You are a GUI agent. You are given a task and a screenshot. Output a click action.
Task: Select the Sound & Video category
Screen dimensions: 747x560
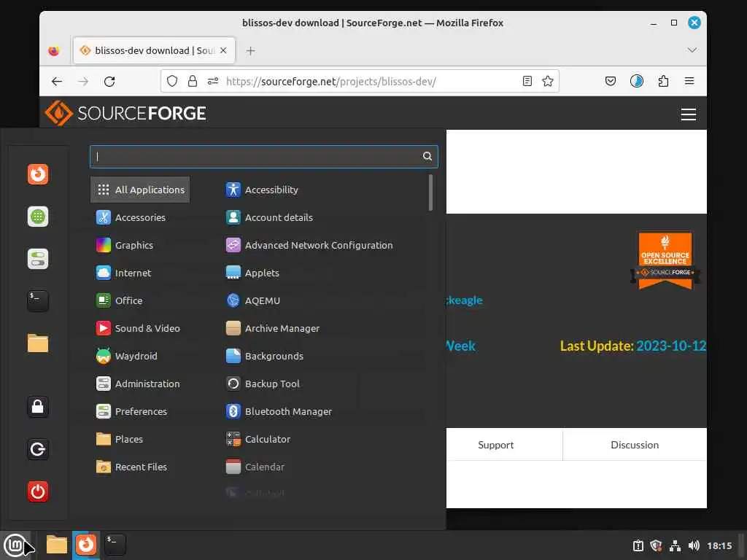140,328
